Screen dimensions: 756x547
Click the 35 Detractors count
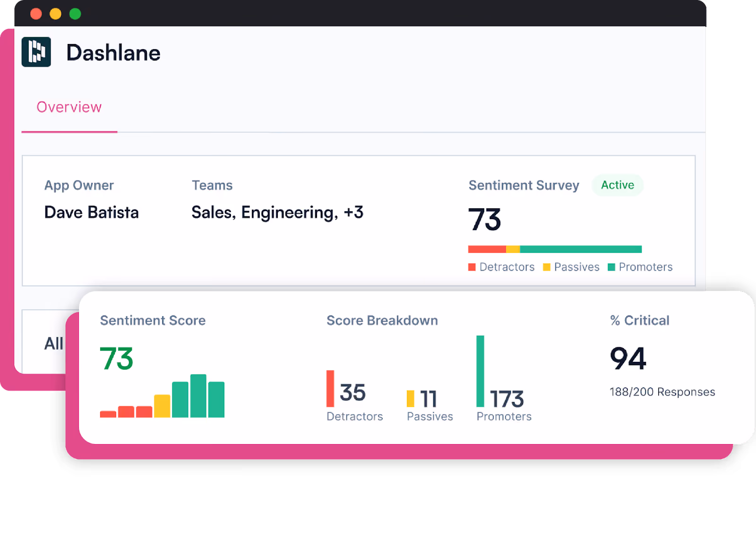point(352,393)
